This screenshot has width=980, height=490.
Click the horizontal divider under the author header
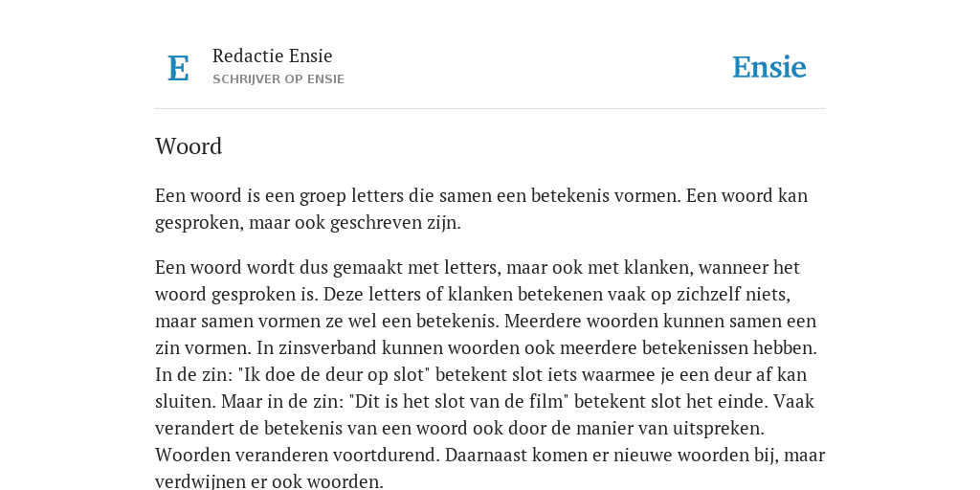point(490,109)
